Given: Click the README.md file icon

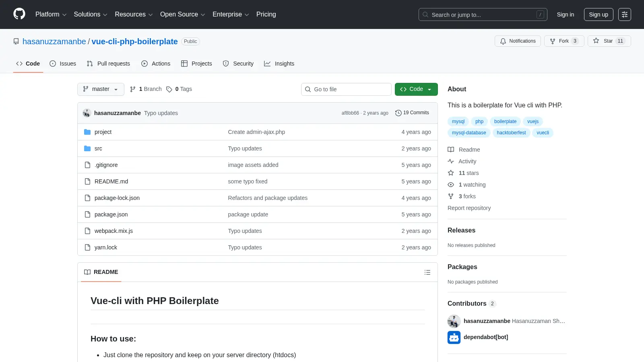Looking at the screenshot, I should pyautogui.click(x=87, y=181).
